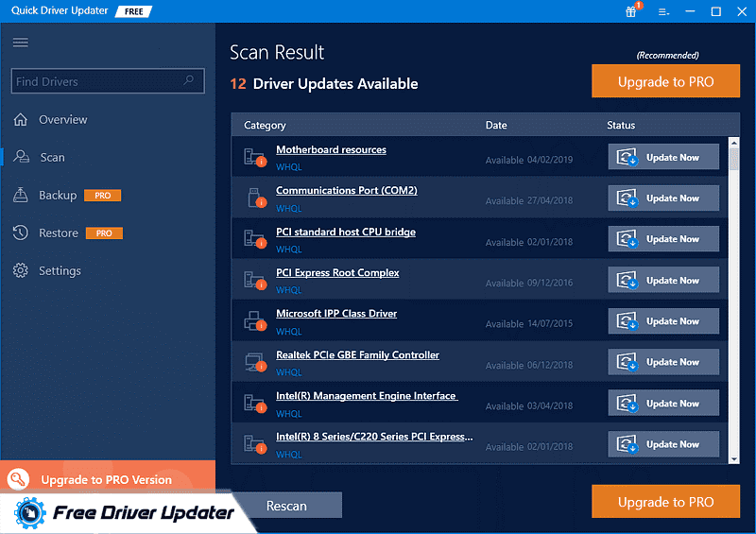Open the PCI Express Root Complex link
The height and width of the screenshot is (534, 756).
337,272
